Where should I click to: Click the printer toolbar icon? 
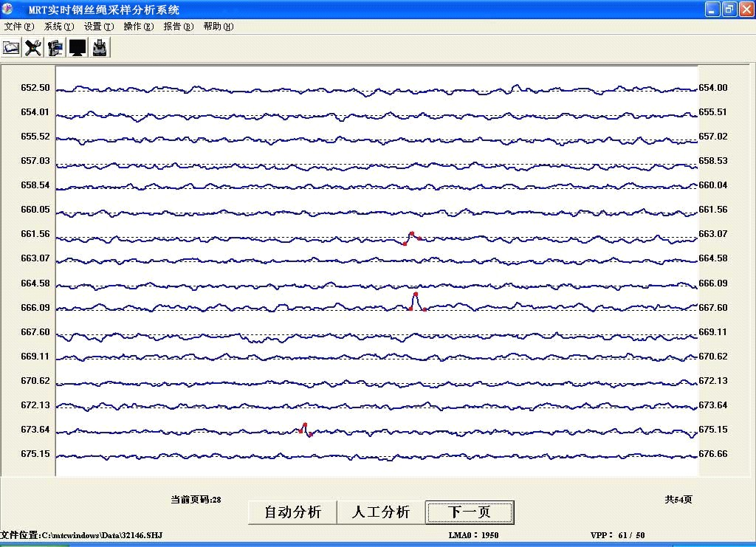(x=100, y=48)
